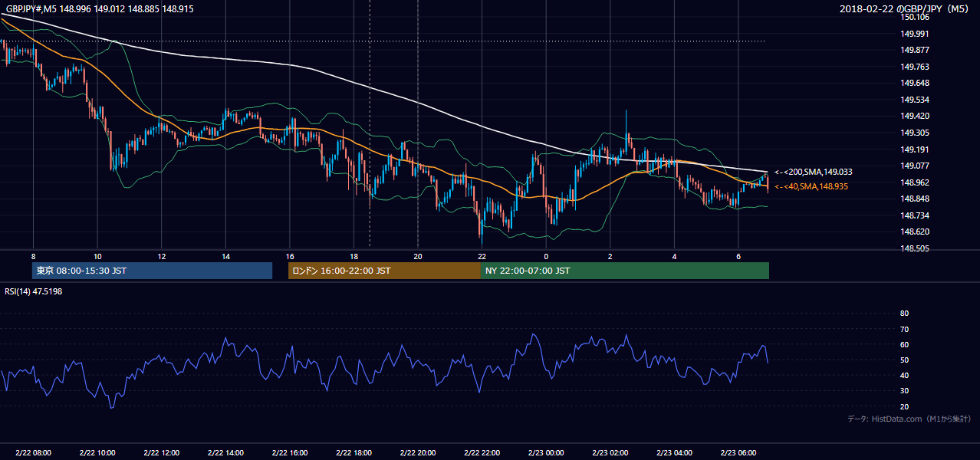Click RSI axis level 30

(x=904, y=391)
